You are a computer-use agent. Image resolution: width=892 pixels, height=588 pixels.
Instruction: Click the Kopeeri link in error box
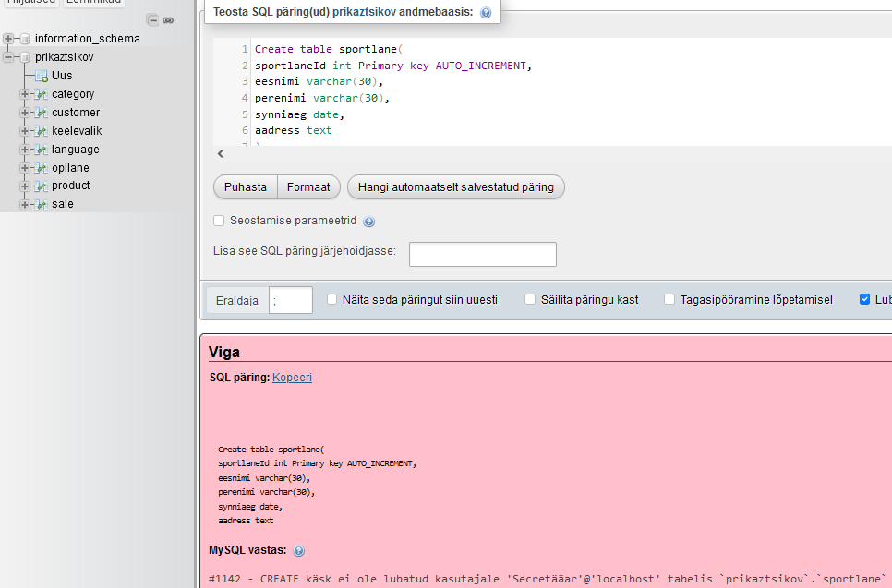[x=292, y=378]
